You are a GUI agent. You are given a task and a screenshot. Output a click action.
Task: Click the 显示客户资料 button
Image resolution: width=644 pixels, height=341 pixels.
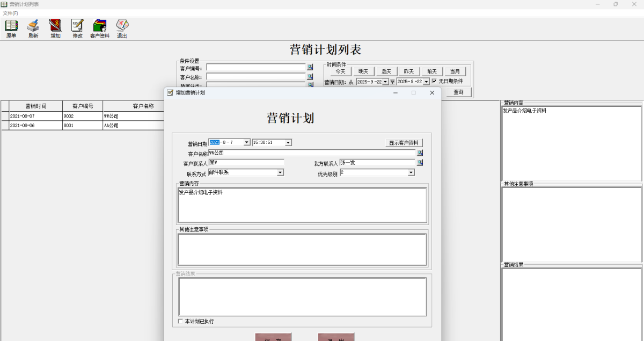point(403,142)
